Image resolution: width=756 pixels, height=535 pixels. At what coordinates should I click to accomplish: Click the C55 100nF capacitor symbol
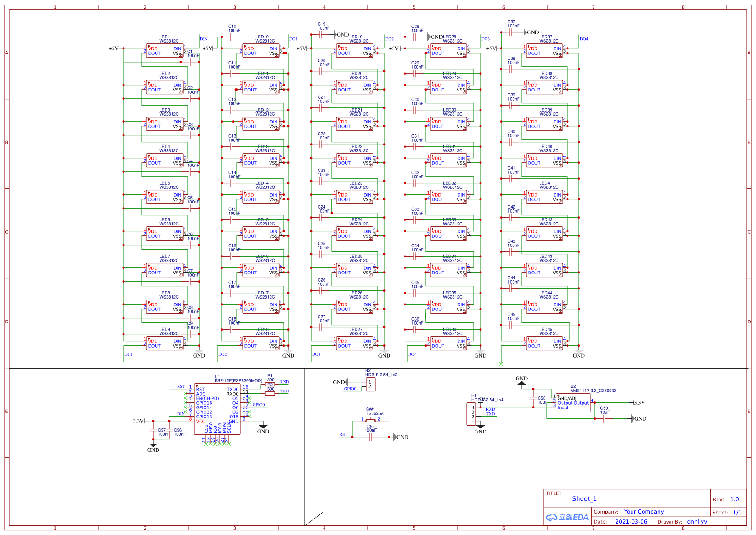pyautogui.click(x=371, y=437)
